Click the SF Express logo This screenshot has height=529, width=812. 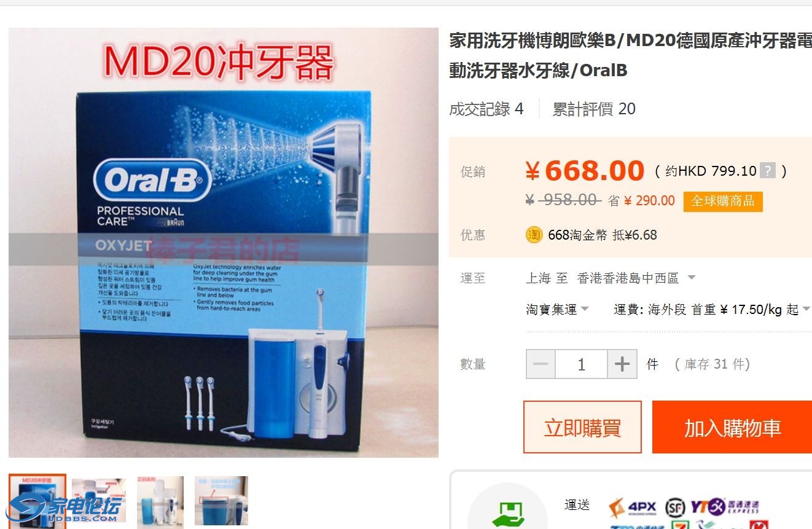675,507
